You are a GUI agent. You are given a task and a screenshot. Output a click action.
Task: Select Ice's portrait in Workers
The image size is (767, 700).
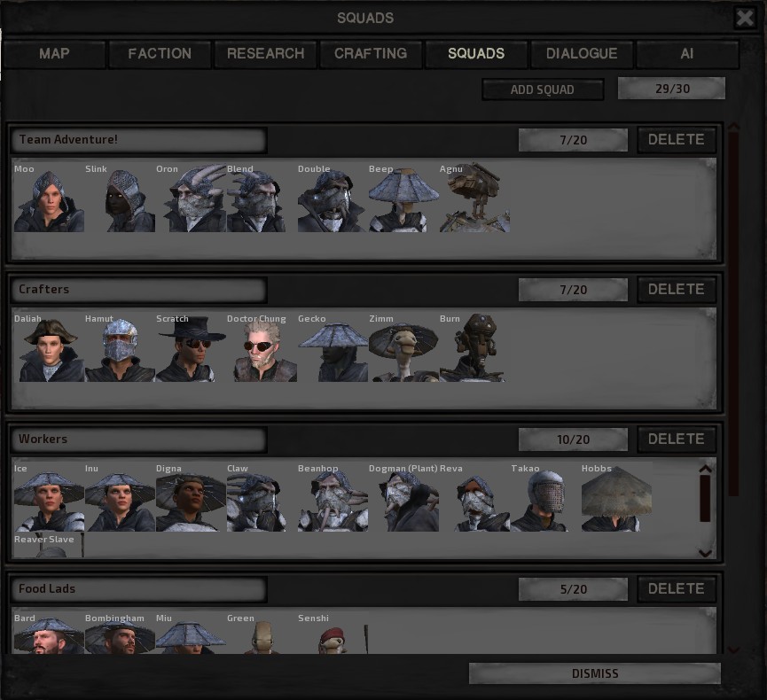(x=49, y=497)
